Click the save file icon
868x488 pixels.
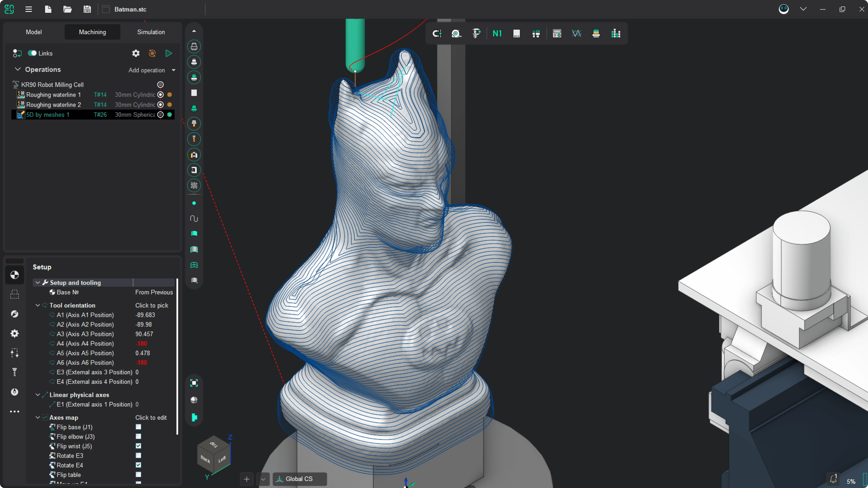click(x=87, y=9)
